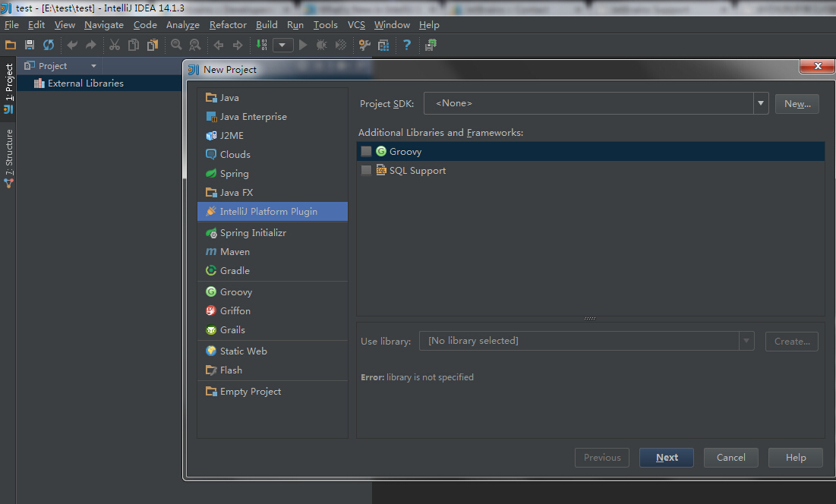Click the Back navigation arrow icon
Viewport: 836px width, 504px height.
click(219, 46)
